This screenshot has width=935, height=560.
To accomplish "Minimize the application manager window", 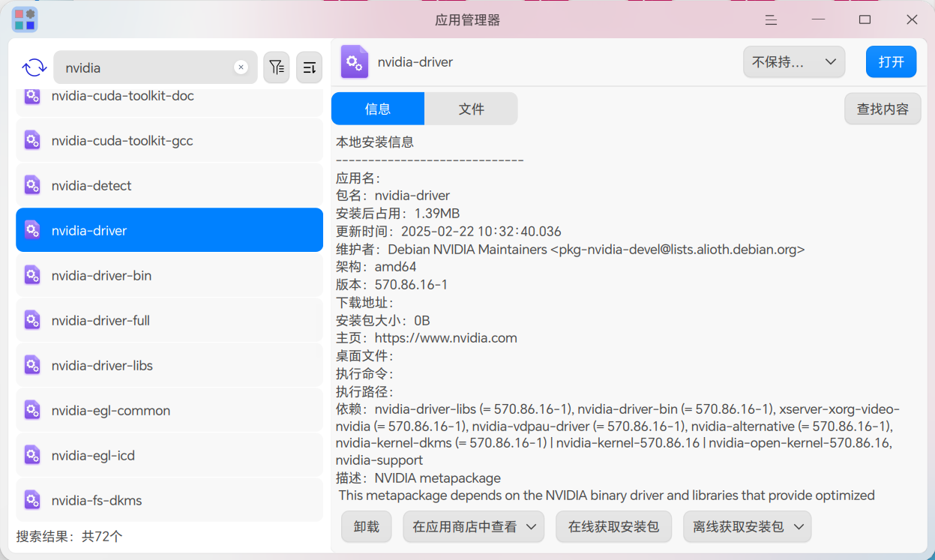I will 817,19.
